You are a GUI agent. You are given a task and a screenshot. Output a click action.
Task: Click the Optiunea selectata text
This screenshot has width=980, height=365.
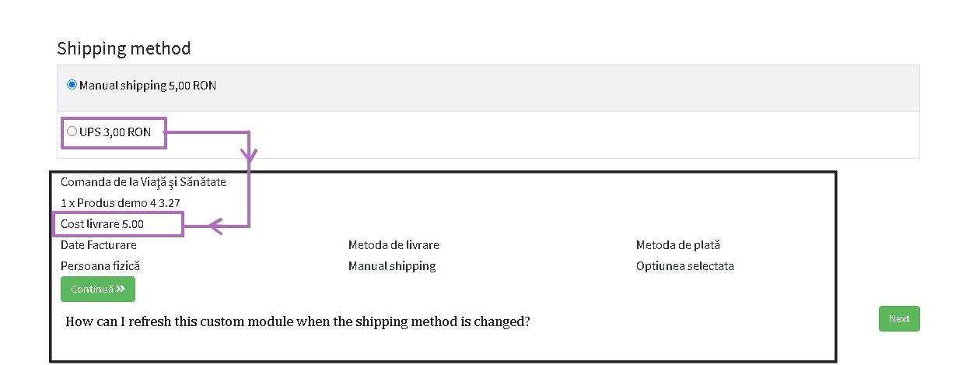click(684, 266)
